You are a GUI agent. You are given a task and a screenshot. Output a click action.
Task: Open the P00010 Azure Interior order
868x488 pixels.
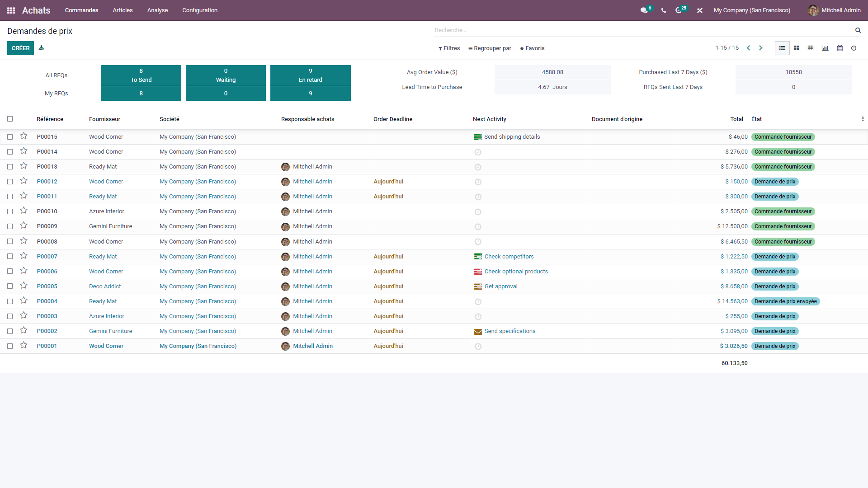434,211
